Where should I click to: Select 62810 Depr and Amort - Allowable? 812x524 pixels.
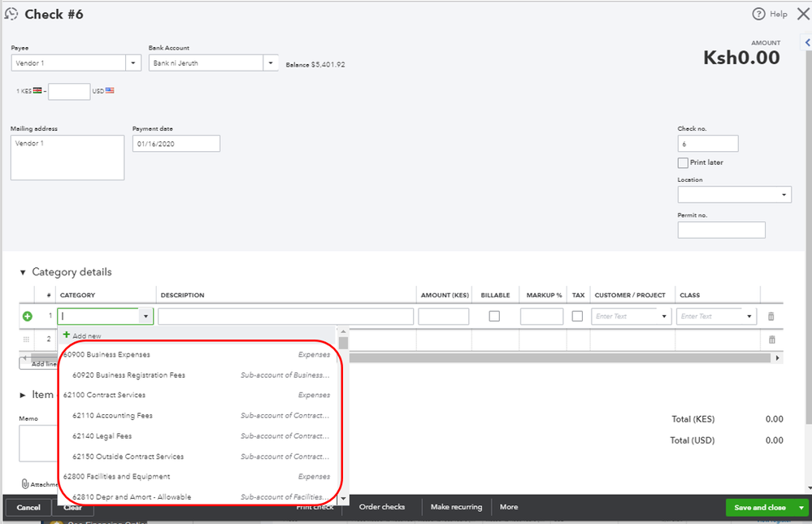(x=197, y=496)
